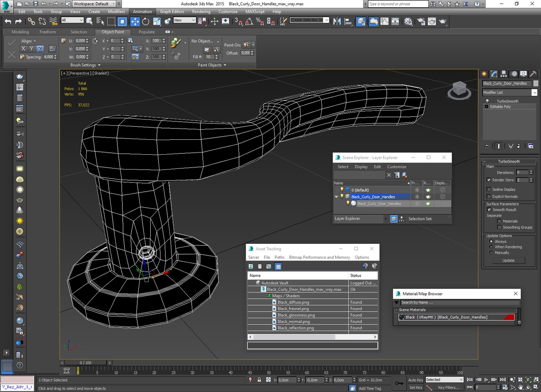Click the Mirror tool in main toolbar
Screen dimensions: 541x392
pos(337,21)
